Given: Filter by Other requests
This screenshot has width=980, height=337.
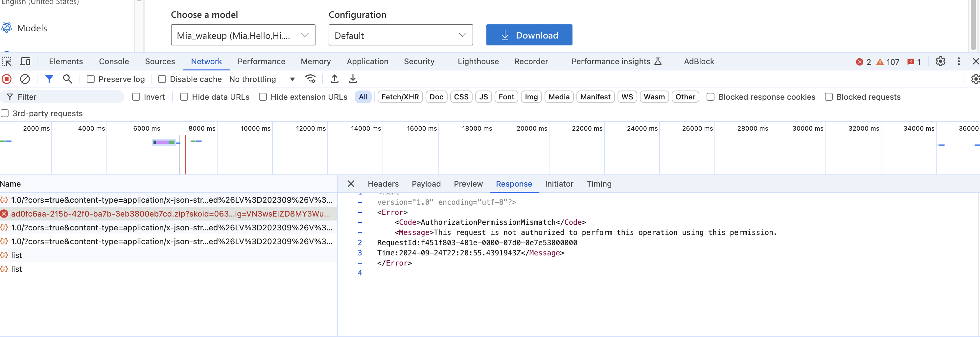Looking at the screenshot, I should pyautogui.click(x=685, y=97).
